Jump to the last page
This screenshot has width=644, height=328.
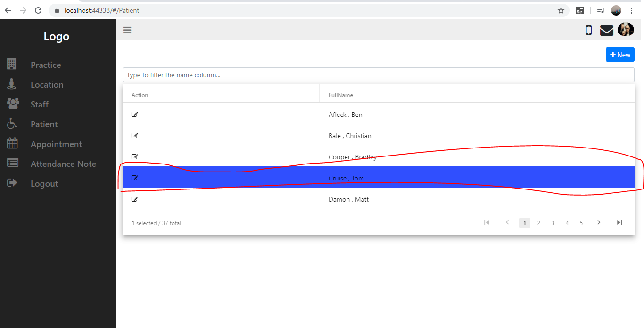click(619, 222)
